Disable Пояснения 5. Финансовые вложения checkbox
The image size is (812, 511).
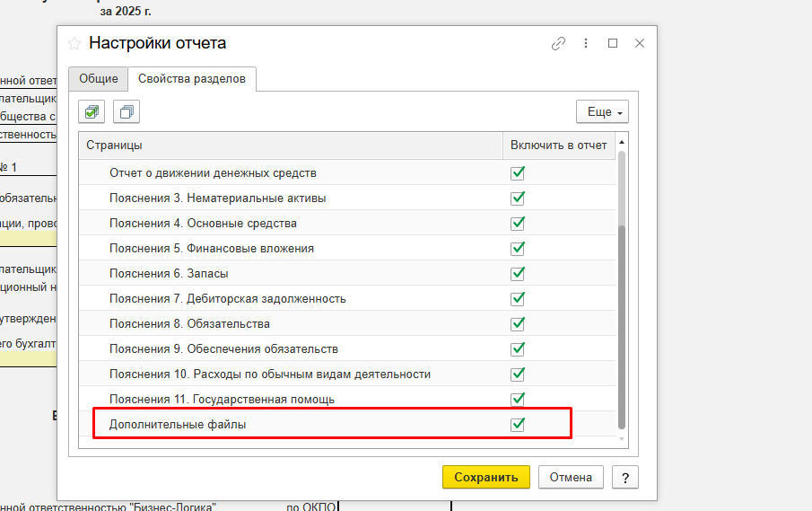pos(518,248)
